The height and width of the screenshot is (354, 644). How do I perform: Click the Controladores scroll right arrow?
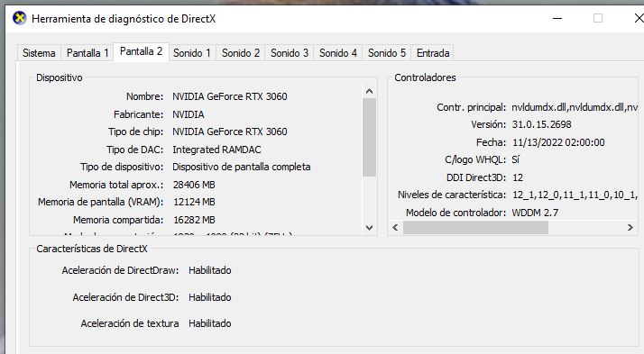pos(630,227)
